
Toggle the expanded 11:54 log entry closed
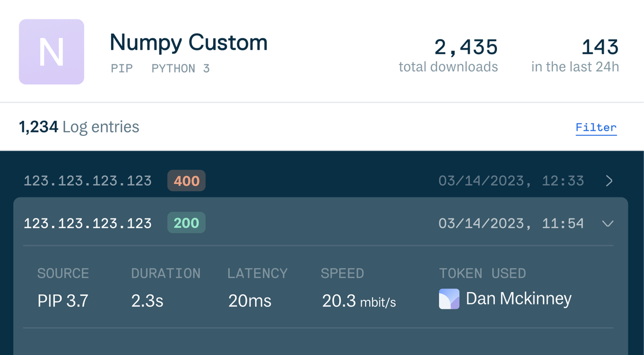point(608,223)
